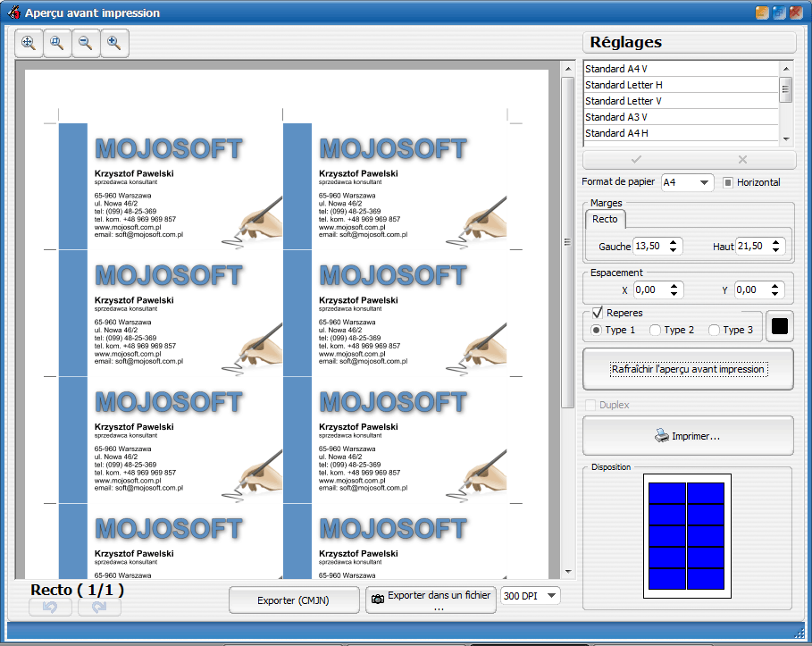
Task: Click the fit-to-window zoom magnifier icon
Action: point(29,43)
